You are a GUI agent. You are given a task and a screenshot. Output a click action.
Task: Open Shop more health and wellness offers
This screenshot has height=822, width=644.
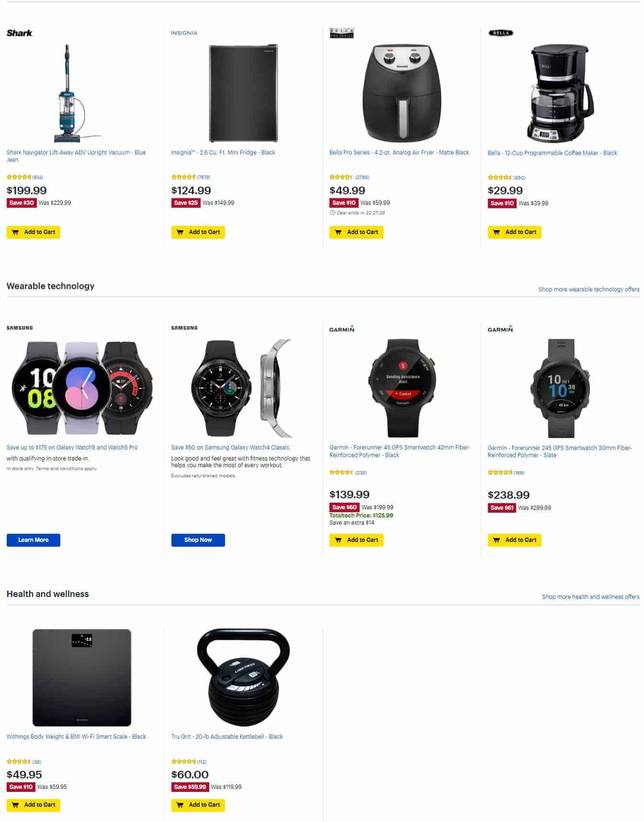tap(590, 597)
